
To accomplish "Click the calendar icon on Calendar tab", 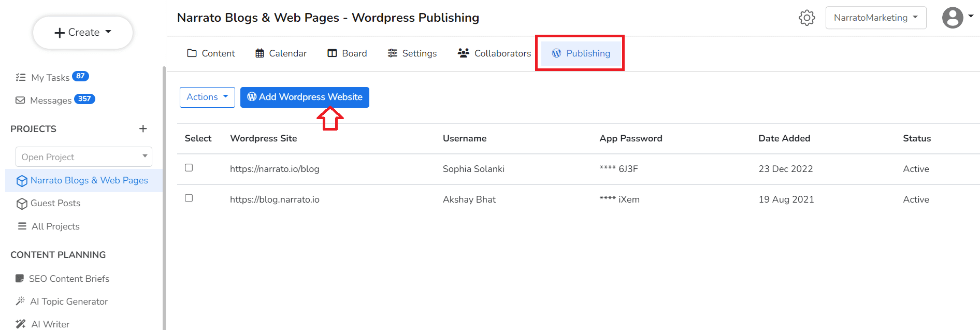I will tap(260, 53).
